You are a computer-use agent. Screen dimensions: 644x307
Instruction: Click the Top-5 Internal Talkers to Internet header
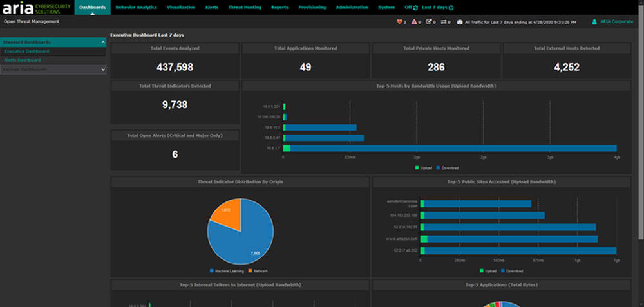240,285
